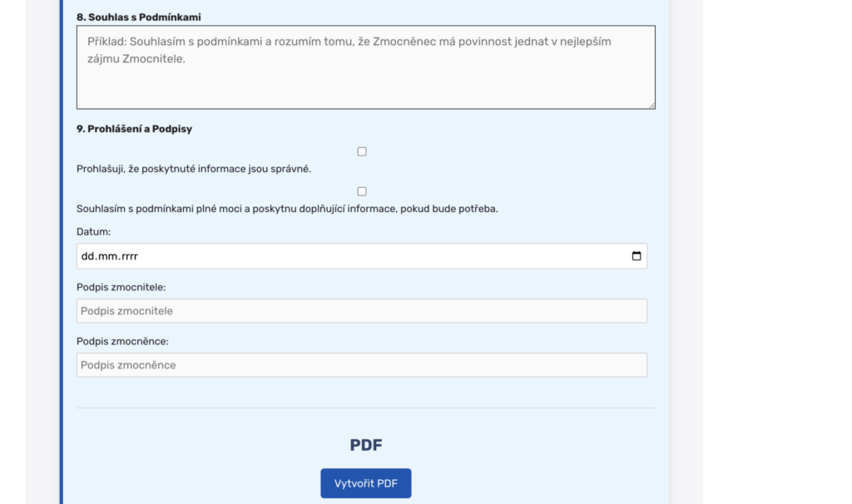
Task: Select the 'dd' day segment of the date
Action: [87, 256]
